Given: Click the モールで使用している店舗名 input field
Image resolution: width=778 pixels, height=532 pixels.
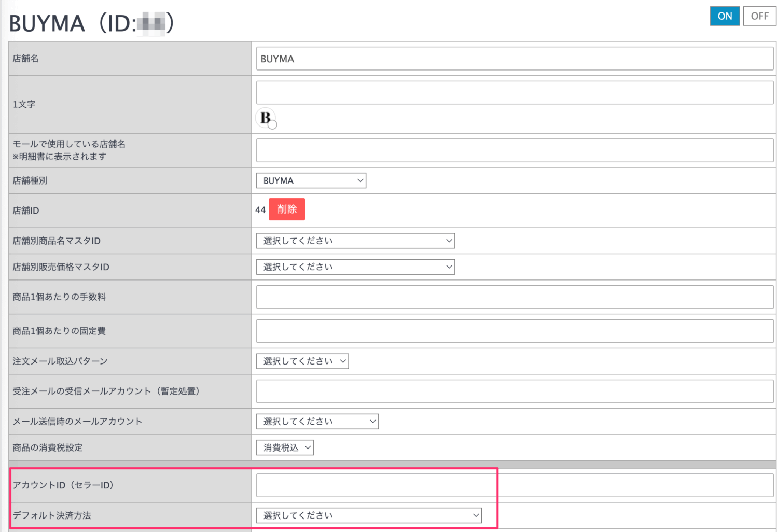Looking at the screenshot, I should coord(515,150).
